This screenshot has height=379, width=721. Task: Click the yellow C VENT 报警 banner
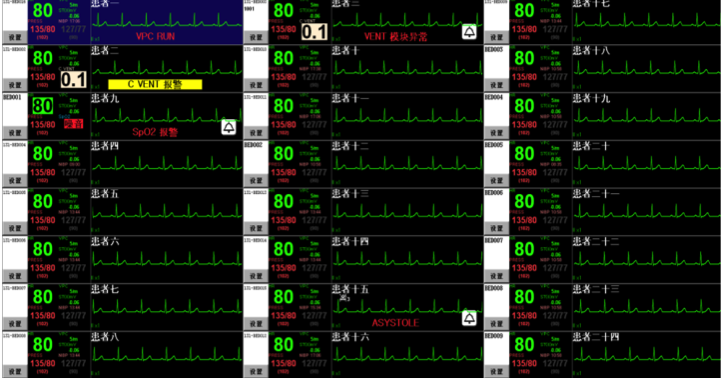click(x=155, y=84)
